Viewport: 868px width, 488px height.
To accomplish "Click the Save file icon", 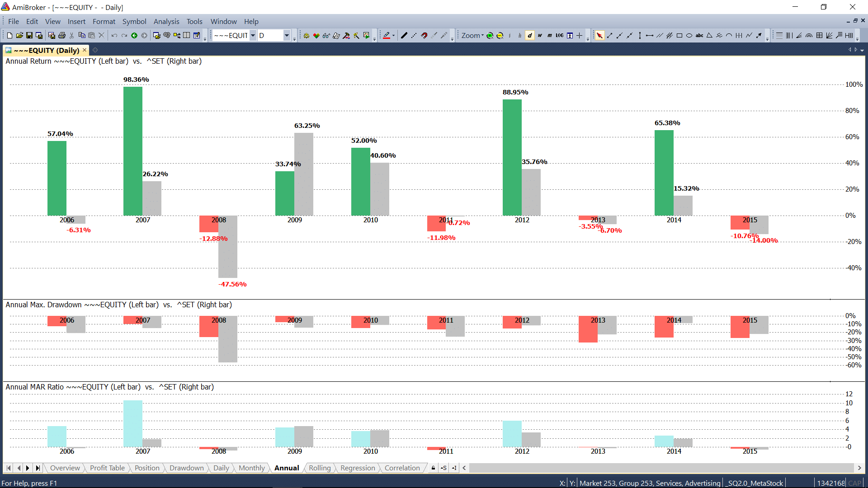I will point(29,35).
